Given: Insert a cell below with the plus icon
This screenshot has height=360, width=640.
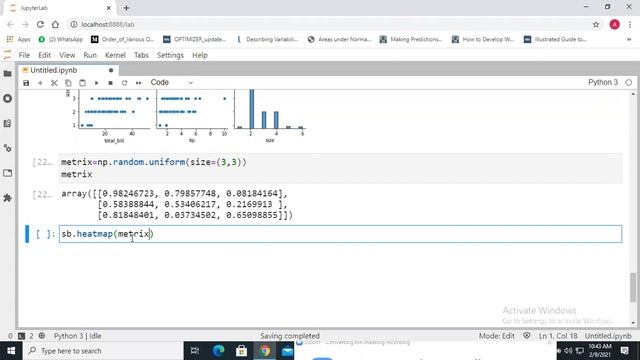Looking at the screenshot, I should click(40, 83).
